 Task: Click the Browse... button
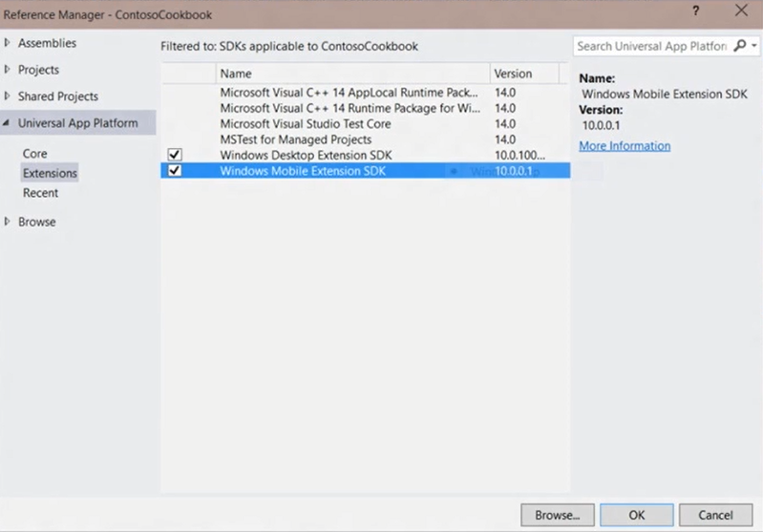click(558, 515)
